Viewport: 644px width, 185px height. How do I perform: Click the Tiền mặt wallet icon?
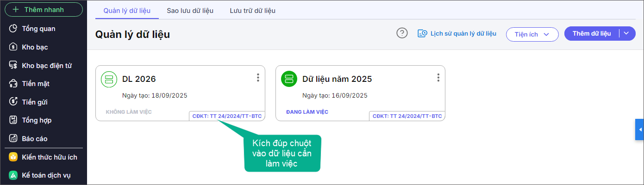13,84
